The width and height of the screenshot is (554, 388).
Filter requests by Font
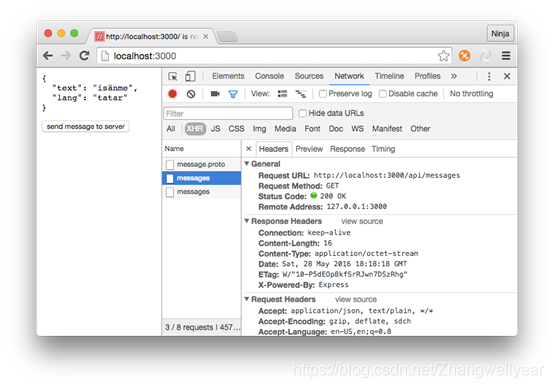click(312, 129)
